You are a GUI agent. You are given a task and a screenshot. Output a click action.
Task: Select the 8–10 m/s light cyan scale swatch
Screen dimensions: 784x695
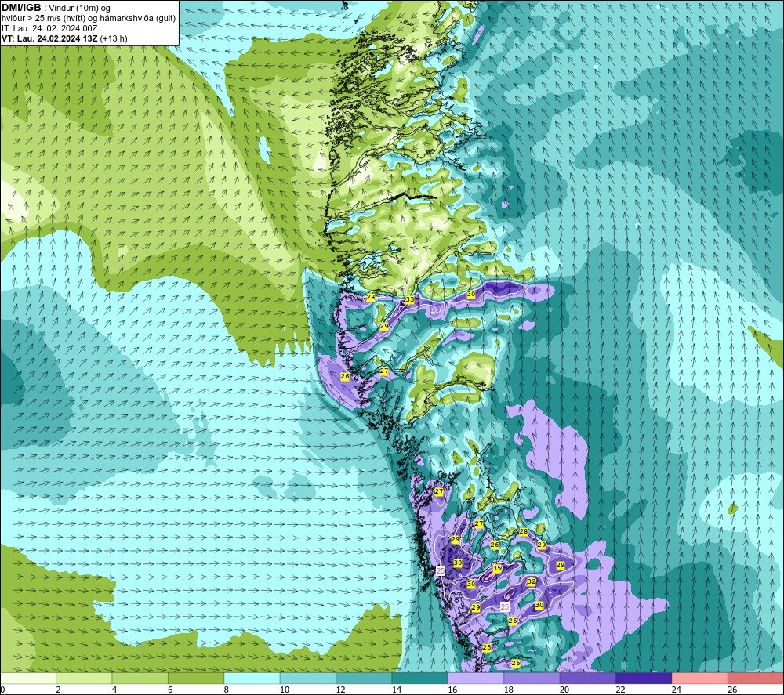click(252, 678)
